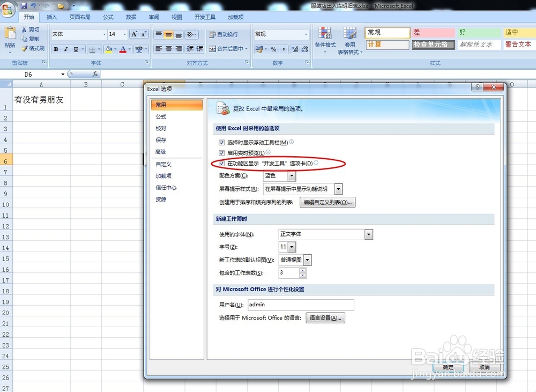The width and height of the screenshot is (536, 392).
Task: Open text orientation options
Action: click(191, 34)
